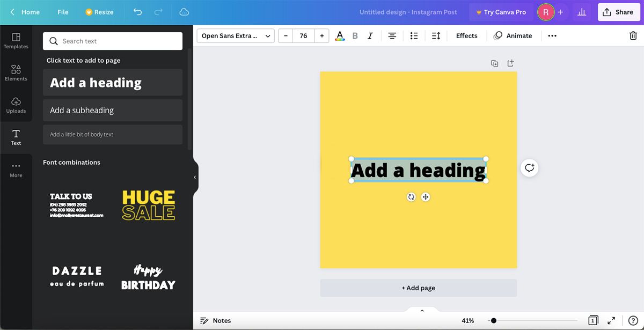Open the line spacing control
Viewport: 644px width, 330px height.
(436, 36)
